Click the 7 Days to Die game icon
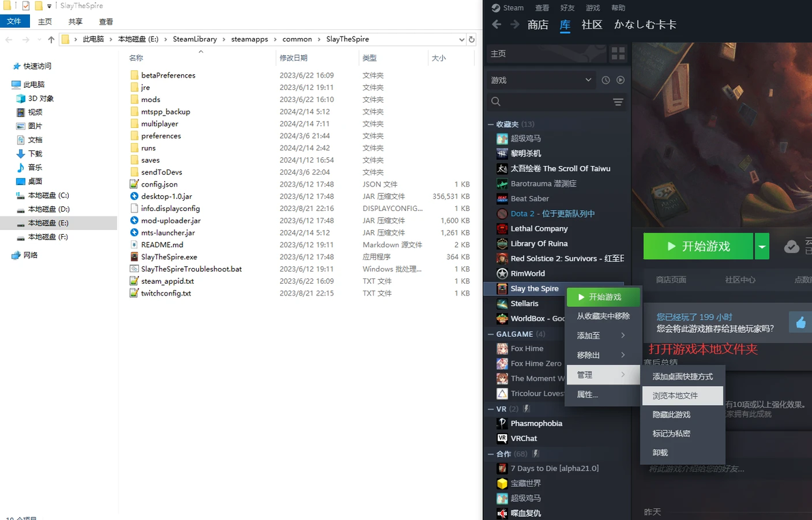Viewport: 812px width, 520px height. tap(502, 468)
